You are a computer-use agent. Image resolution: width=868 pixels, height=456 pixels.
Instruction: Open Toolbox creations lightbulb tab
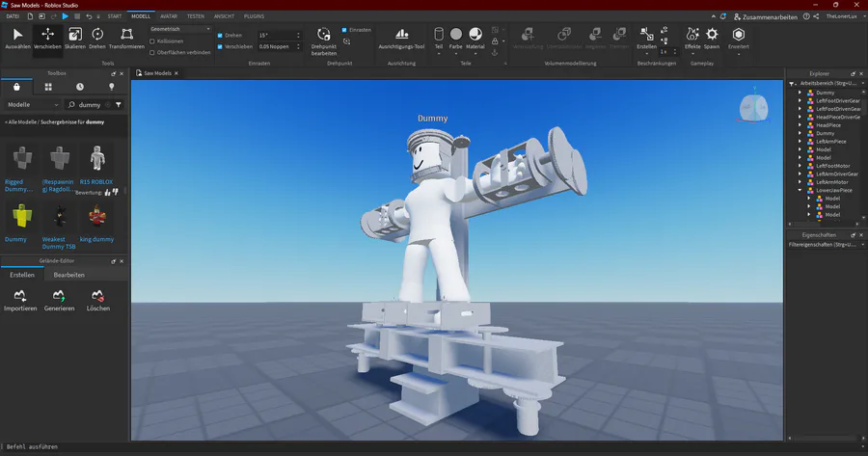[x=111, y=87]
